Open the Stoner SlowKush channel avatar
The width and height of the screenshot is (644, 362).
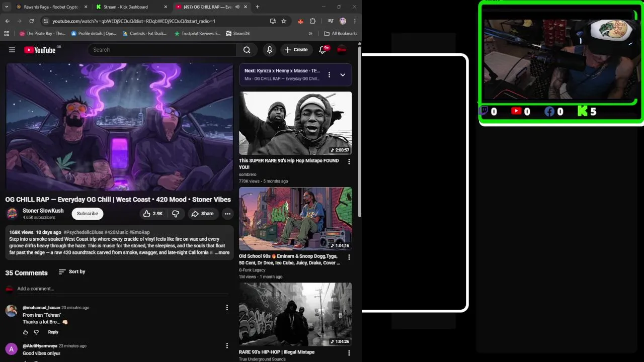coord(12,214)
